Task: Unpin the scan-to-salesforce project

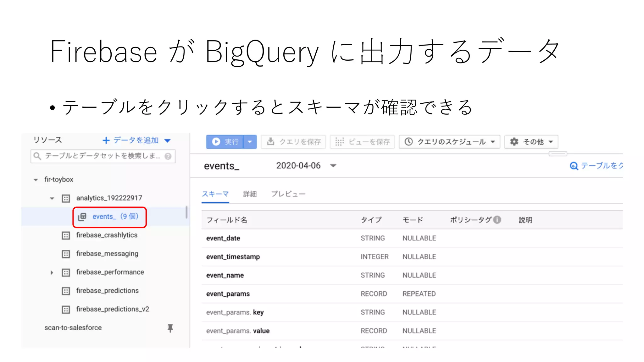Action: [x=170, y=328]
